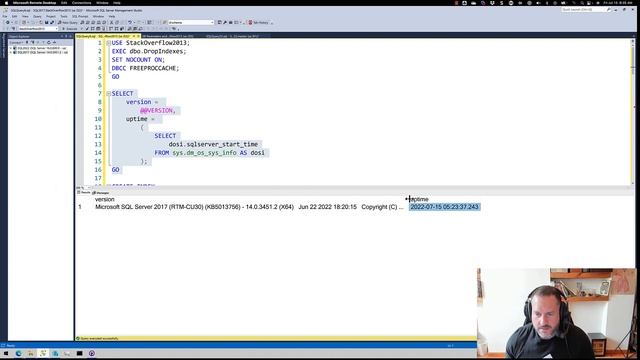This screenshot has width=640, height=360.
Task: Switch to the Messages tab
Action: (x=101, y=192)
